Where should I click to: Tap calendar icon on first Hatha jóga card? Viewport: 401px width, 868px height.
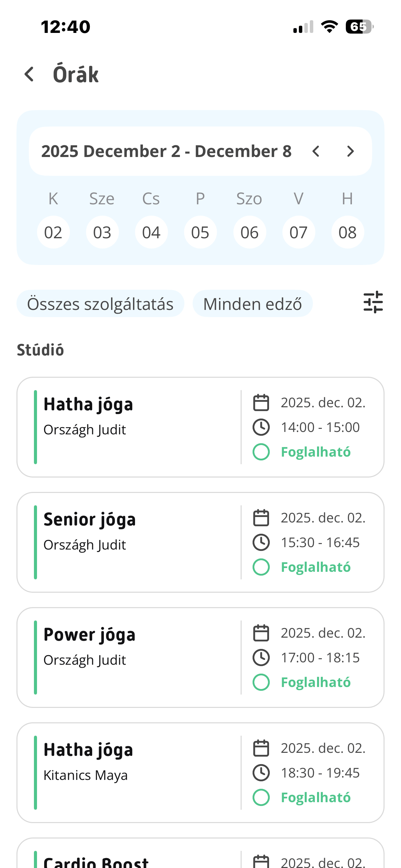point(261,402)
